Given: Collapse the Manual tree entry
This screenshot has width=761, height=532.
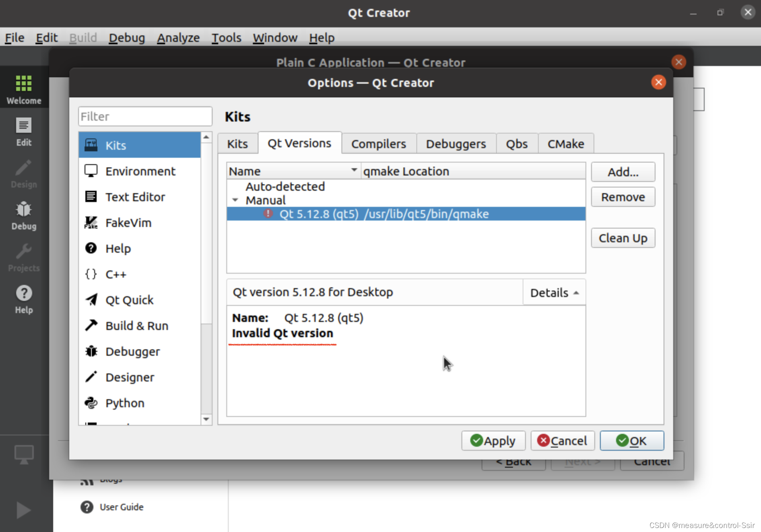Looking at the screenshot, I should click(x=235, y=200).
